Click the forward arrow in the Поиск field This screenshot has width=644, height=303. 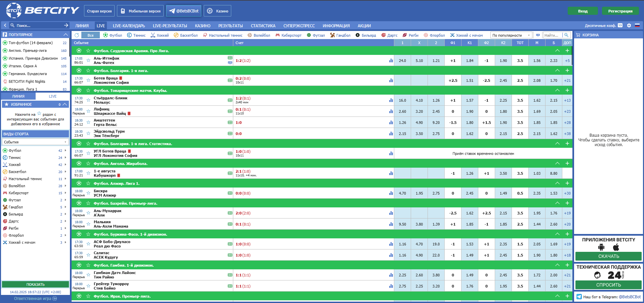click(x=66, y=25)
